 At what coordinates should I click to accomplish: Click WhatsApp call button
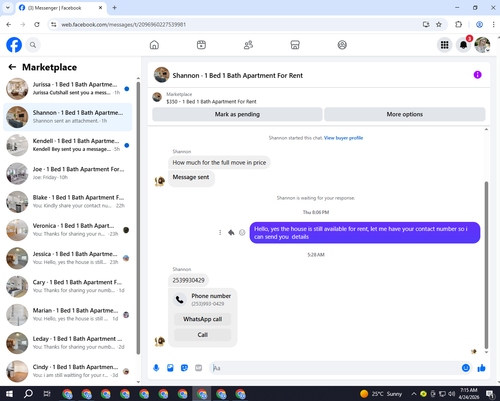tap(202, 319)
